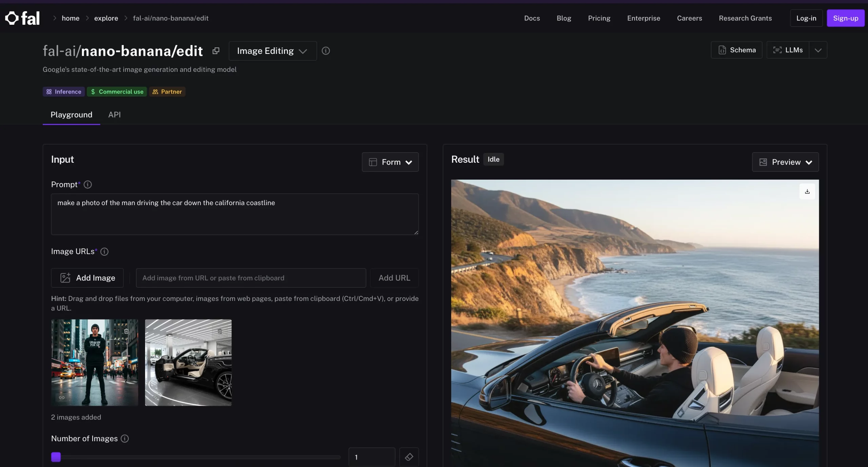Click info icon beside Image Editing

[325, 51]
